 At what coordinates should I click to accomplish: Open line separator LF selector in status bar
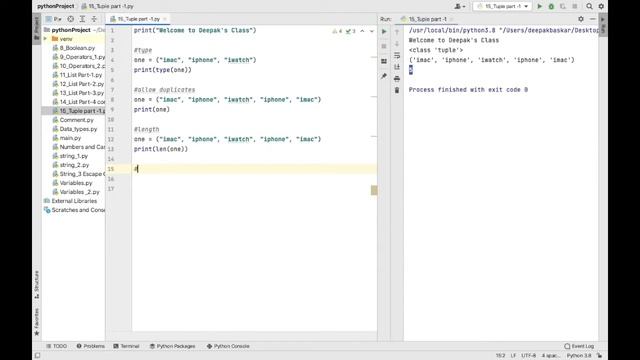click(x=513, y=356)
